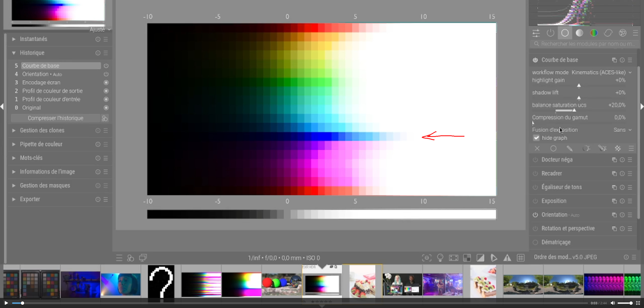Show the active modules power group
The width and height of the screenshot is (644, 308).
pyautogui.click(x=550, y=33)
